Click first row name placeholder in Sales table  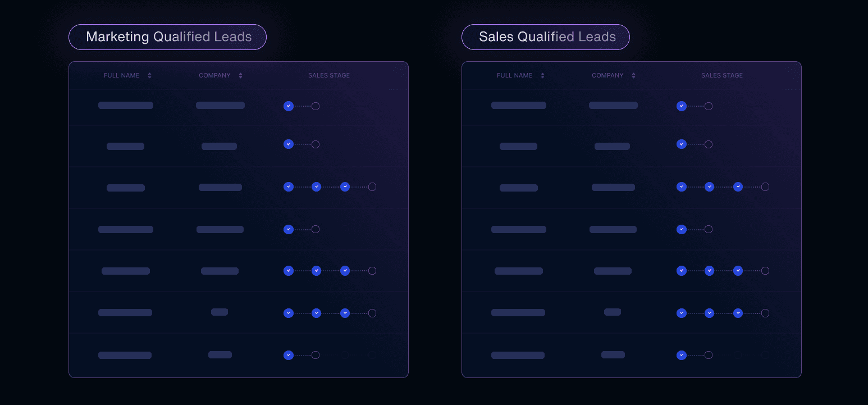[x=519, y=106]
